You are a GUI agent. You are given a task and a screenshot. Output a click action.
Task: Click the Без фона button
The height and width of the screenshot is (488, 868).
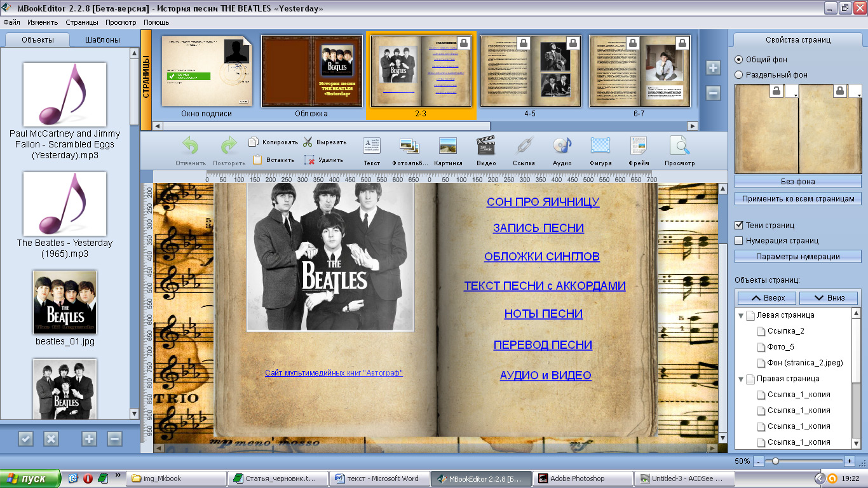point(797,182)
